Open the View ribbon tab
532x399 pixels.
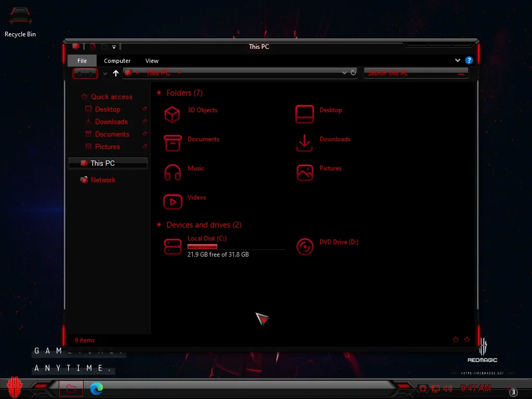(x=152, y=61)
